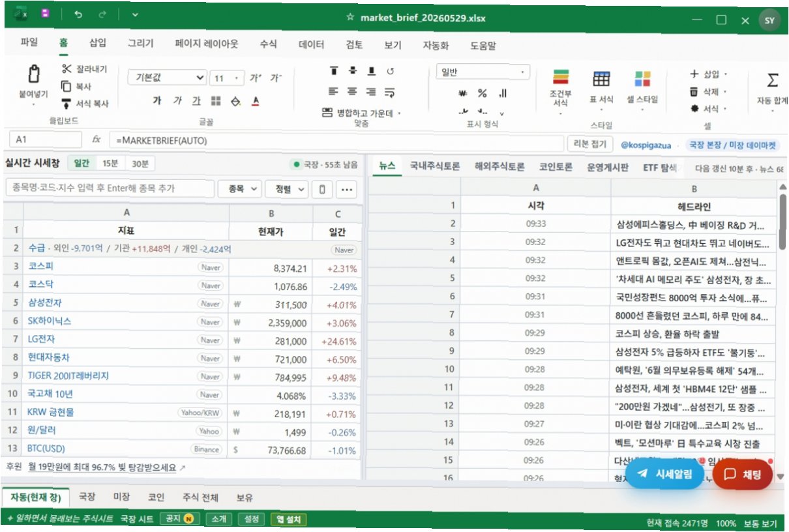Viewport: 789px width, 532px height.
Task: Switch to 수식 ribbon tab
Action: point(269,44)
